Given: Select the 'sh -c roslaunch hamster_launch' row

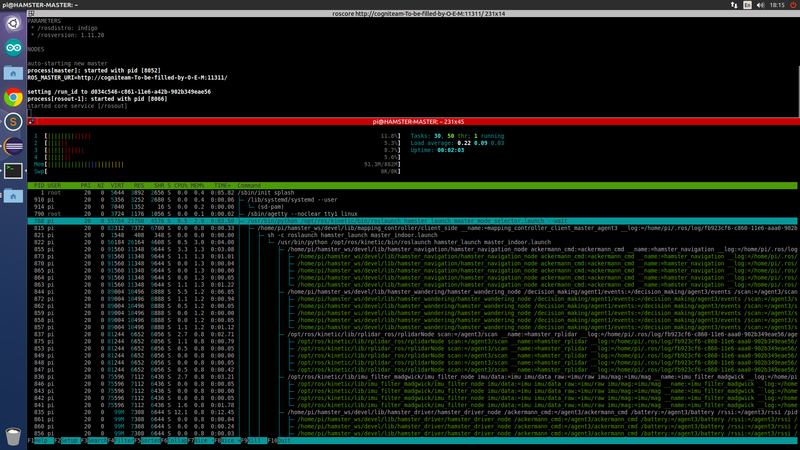Looking at the screenshot, I should (412, 235).
